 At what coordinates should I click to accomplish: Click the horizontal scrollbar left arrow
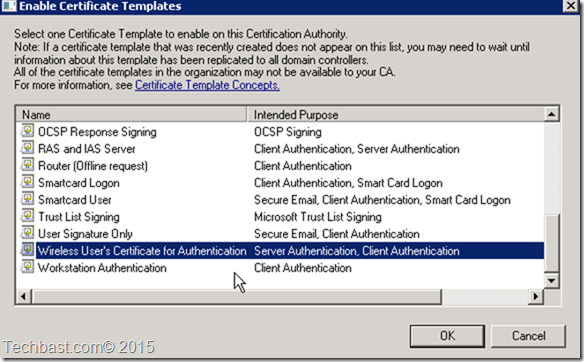pos(24,296)
